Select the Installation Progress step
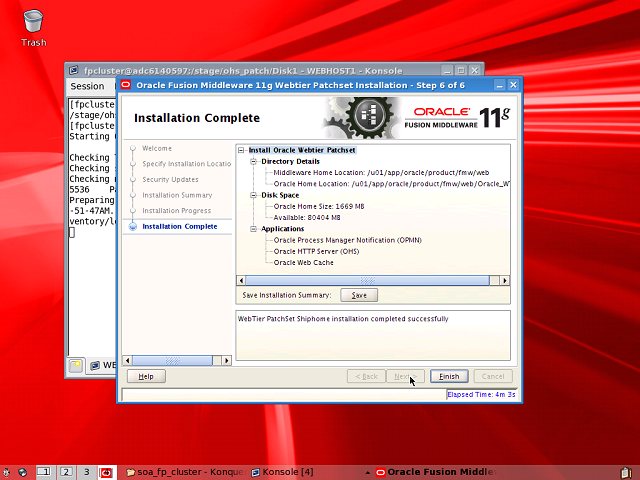The width and height of the screenshot is (640, 480). pos(177,211)
